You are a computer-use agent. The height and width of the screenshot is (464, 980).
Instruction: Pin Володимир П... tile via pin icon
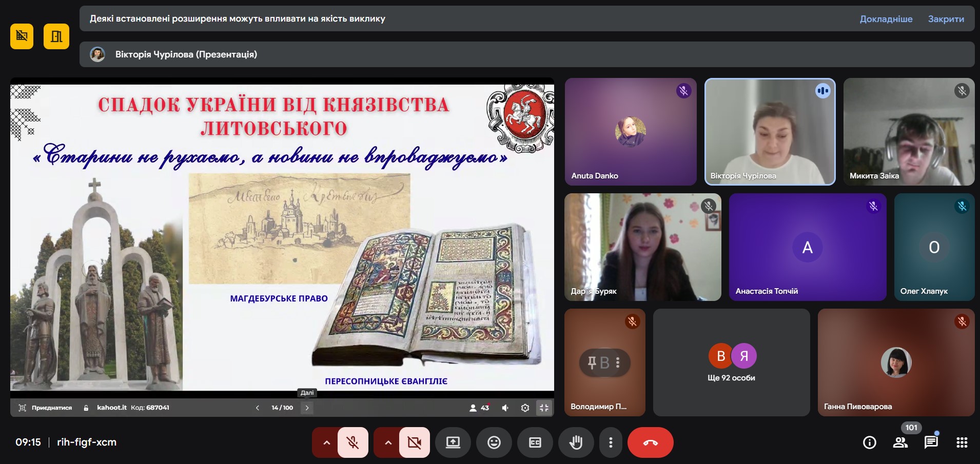592,363
